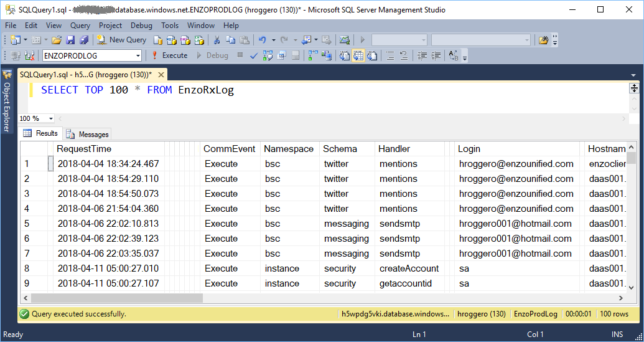Display the Estimated Execution Plan
This screenshot has width=644, height=342.
click(x=268, y=55)
